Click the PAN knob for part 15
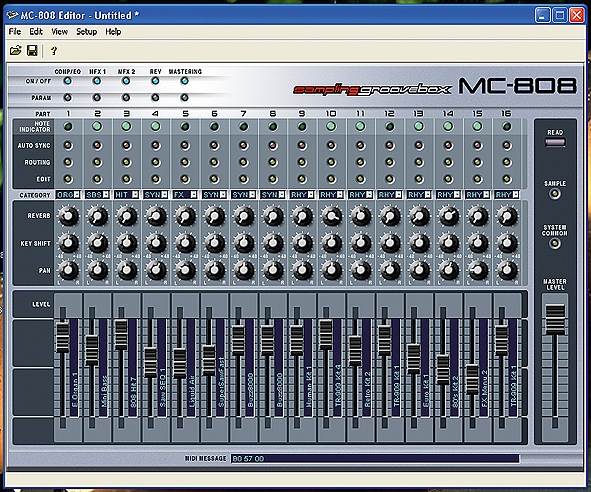 pos(478,270)
